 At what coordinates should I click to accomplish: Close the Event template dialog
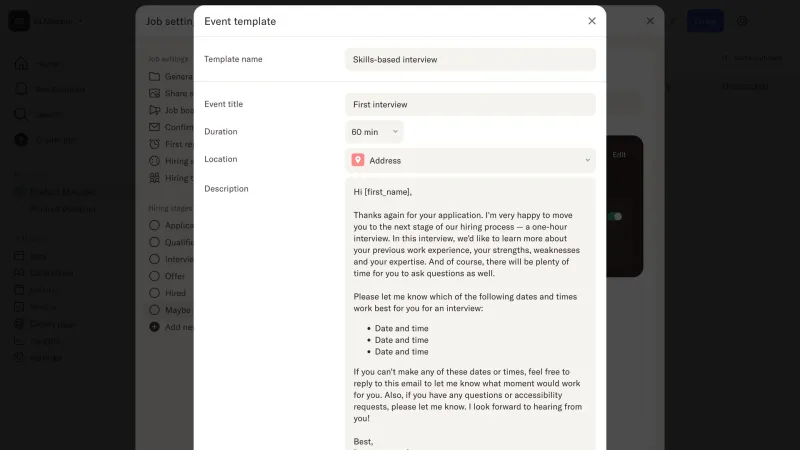(592, 21)
